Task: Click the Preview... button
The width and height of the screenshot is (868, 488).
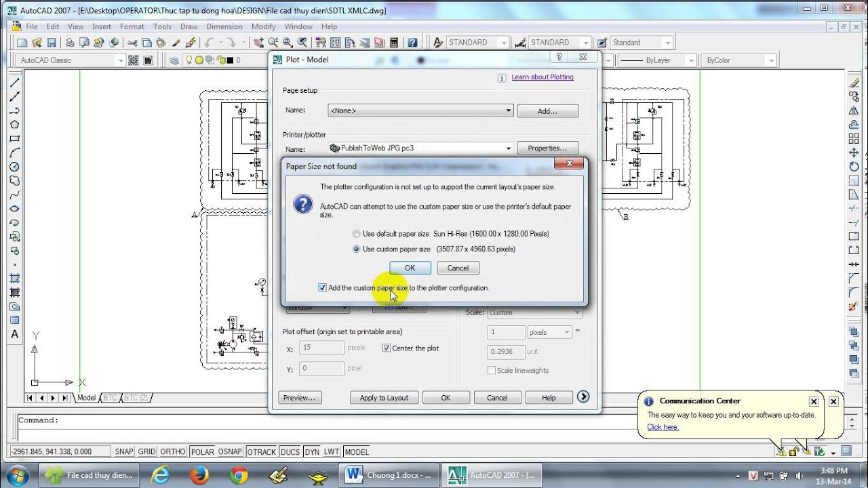Action: point(299,398)
